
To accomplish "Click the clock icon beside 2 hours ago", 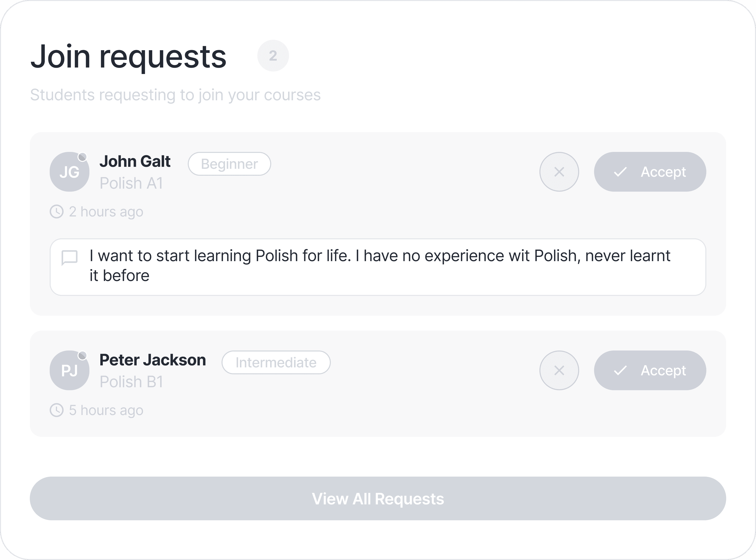I will point(57,211).
